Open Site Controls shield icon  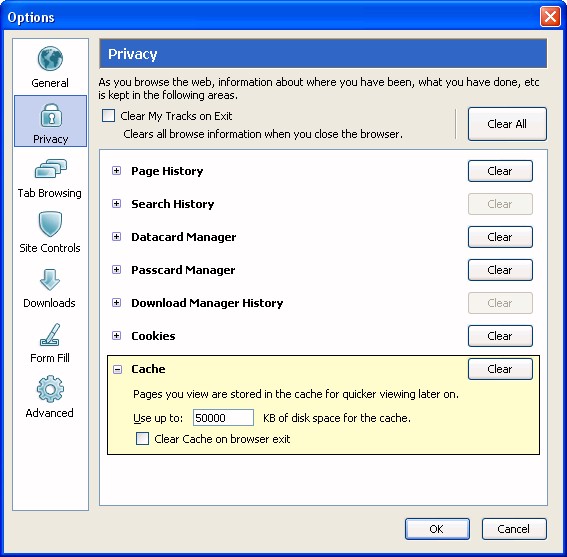tap(50, 224)
